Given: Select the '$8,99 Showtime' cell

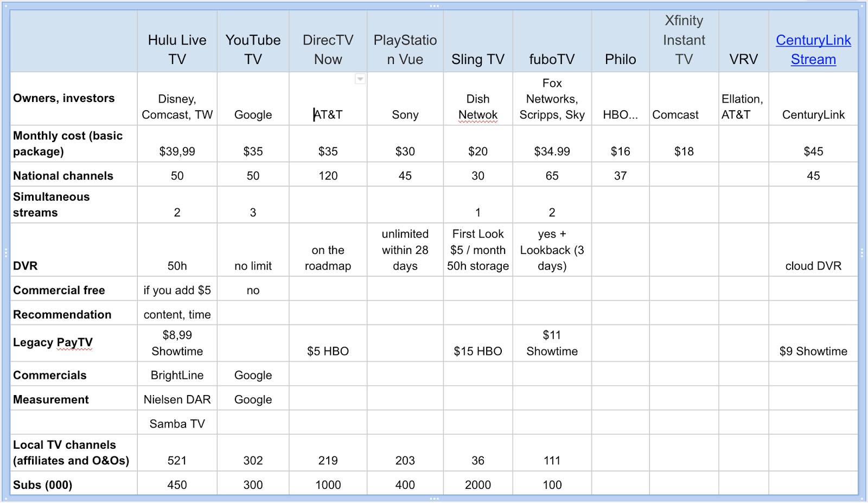Looking at the screenshot, I should (177, 343).
